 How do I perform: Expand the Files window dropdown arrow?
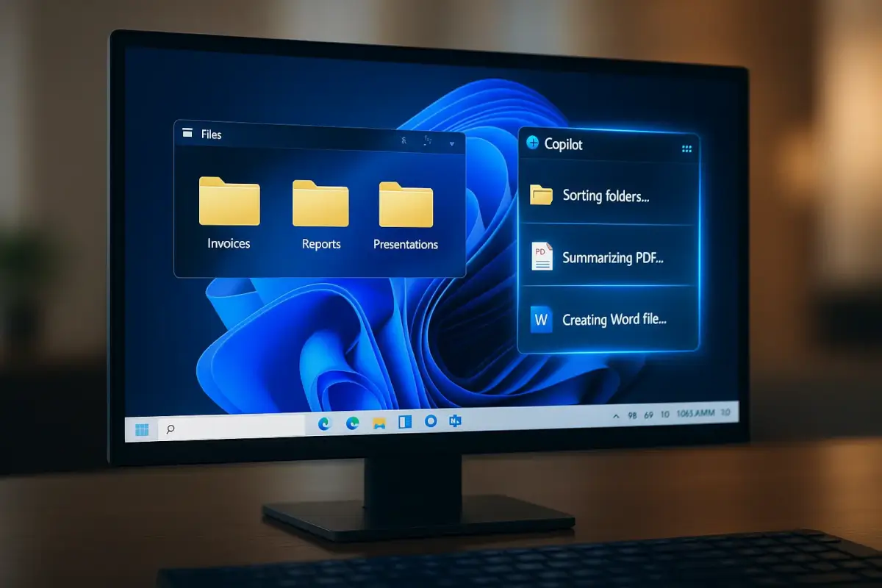tap(452, 143)
